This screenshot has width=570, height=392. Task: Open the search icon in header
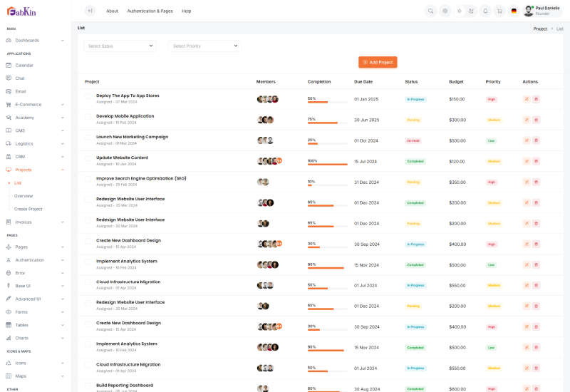pyautogui.click(x=430, y=11)
